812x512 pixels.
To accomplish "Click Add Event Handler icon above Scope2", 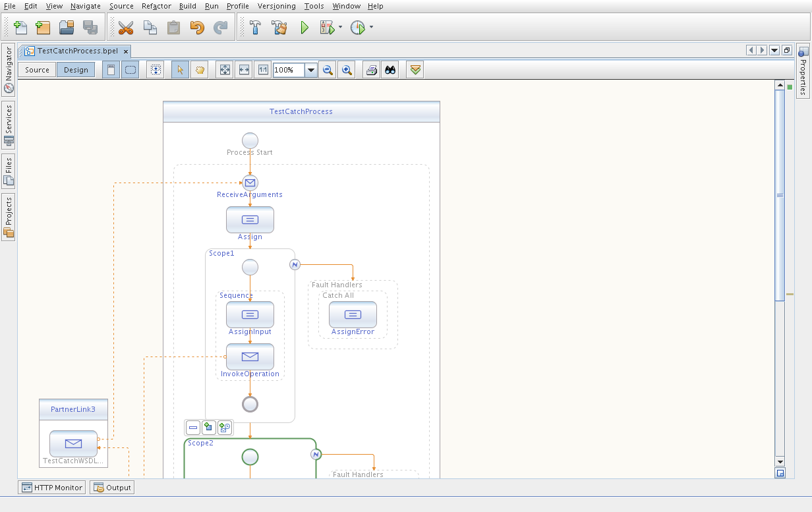I will (225, 428).
